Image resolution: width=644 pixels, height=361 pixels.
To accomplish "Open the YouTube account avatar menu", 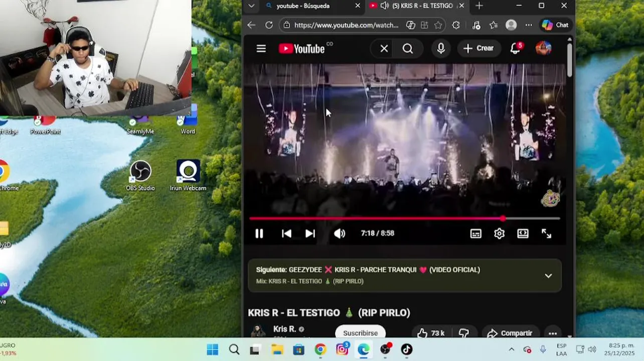I will click(x=544, y=48).
